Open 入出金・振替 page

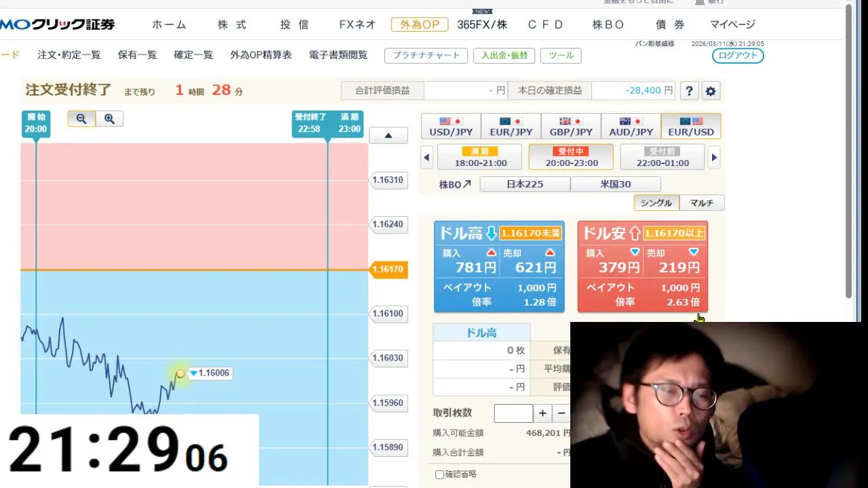click(x=504, y=56)
